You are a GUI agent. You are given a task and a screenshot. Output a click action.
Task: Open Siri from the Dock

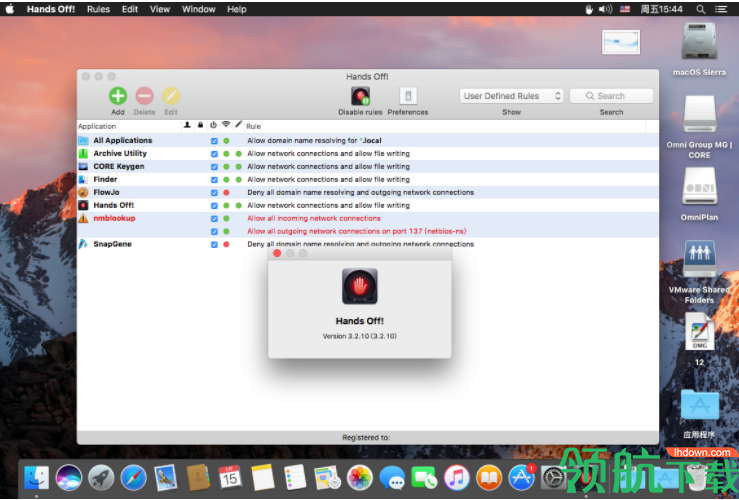pyautogui.click(x=69, y=477)
